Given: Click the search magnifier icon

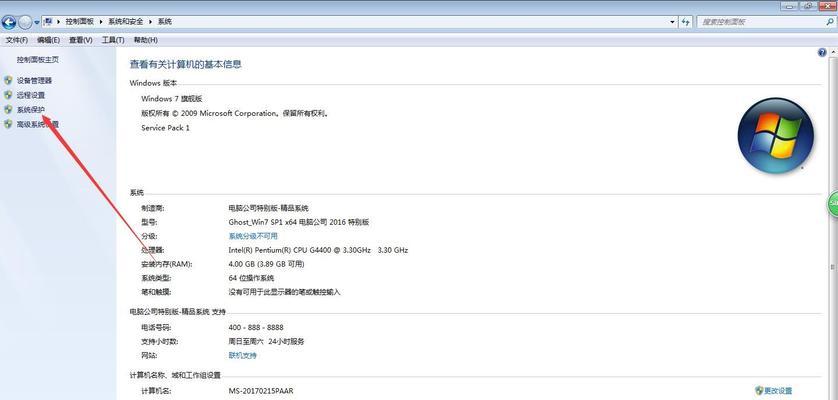Looking at the screenshot, I should tap(829, 22).
